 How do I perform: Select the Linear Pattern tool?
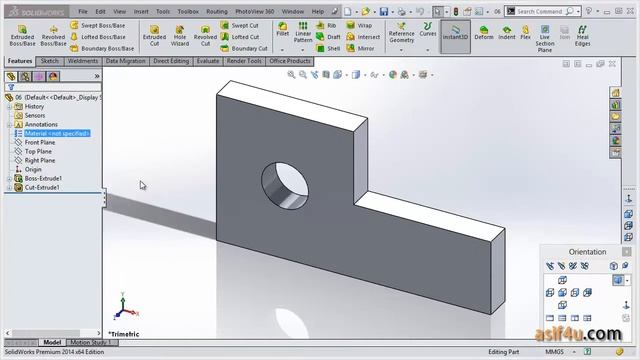click(303, 32)
